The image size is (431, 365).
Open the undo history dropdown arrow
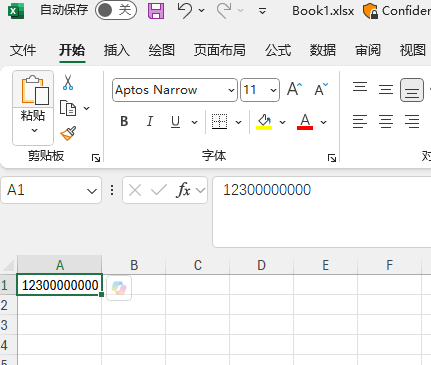201,11
